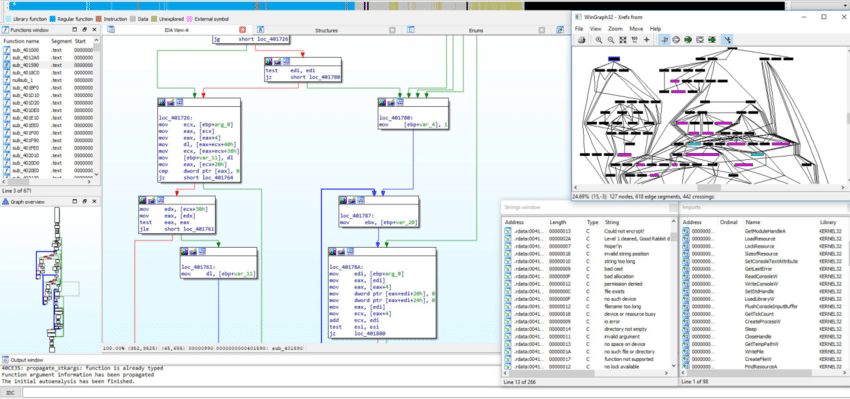Click the print icon in WinGraph32 toolbar

(581, 40)
